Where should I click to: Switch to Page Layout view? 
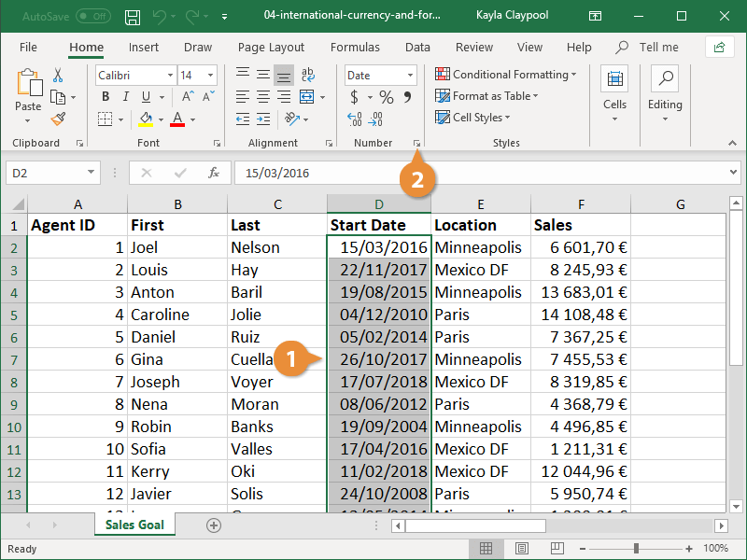(522, 549)
